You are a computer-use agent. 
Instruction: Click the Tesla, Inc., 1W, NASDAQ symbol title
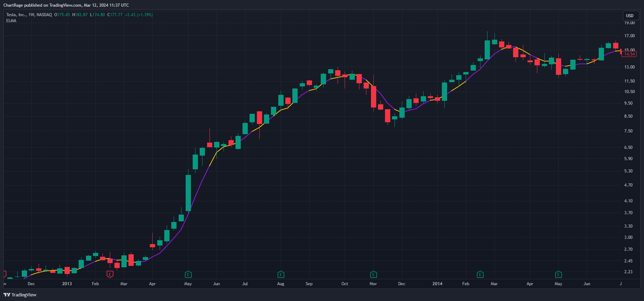[x=29, y=15]
